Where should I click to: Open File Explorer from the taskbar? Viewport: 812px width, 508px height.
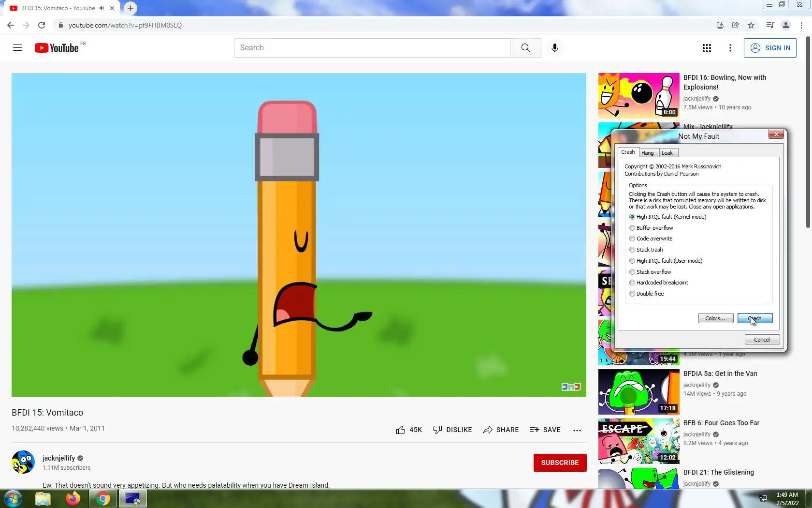click(x=43, y=498)
